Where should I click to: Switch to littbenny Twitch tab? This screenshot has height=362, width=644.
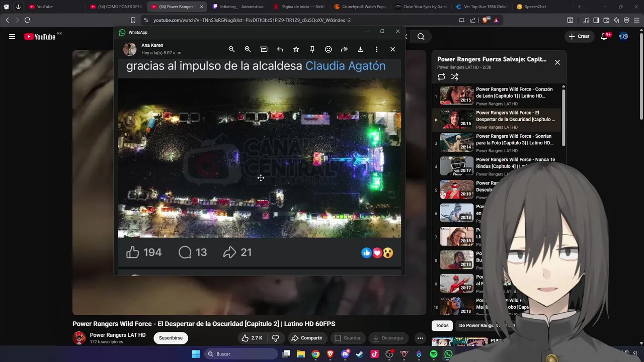[x=238, y=7]
